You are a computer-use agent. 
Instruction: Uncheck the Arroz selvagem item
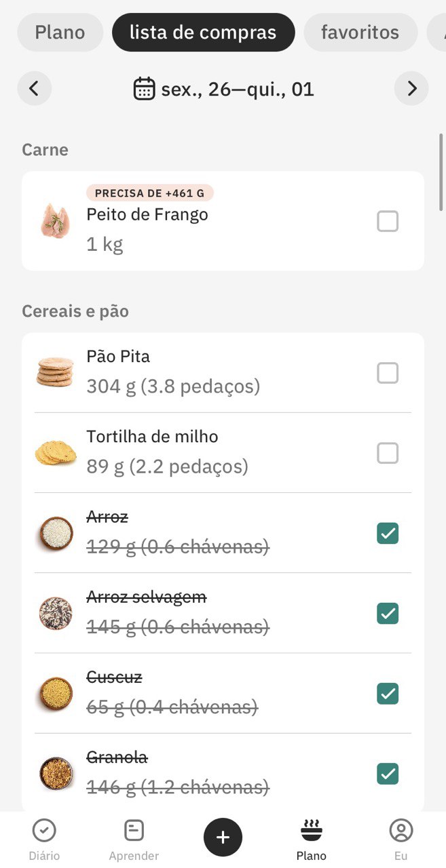click(x=388, y=613)
